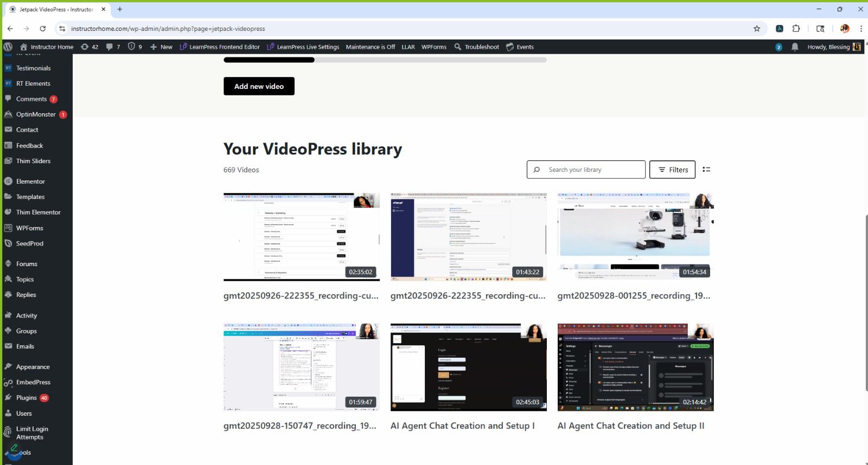Click the Troubleshoot admin bar item
Screen dimensions: 868x465
pyautogui.click(x=476, y=47)
